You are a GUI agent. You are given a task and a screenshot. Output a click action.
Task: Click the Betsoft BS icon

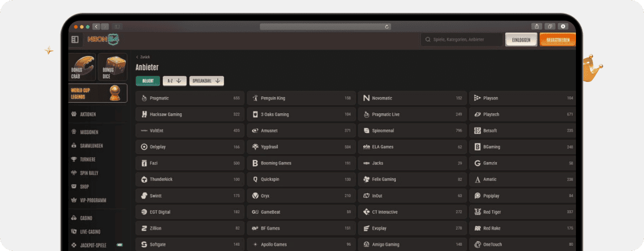click(477, 131)
